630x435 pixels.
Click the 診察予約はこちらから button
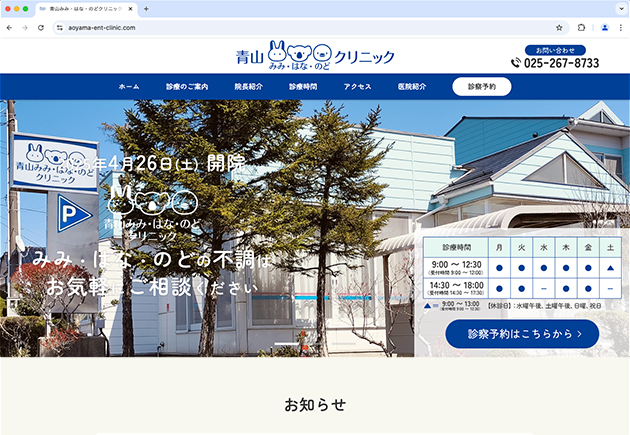521,333
